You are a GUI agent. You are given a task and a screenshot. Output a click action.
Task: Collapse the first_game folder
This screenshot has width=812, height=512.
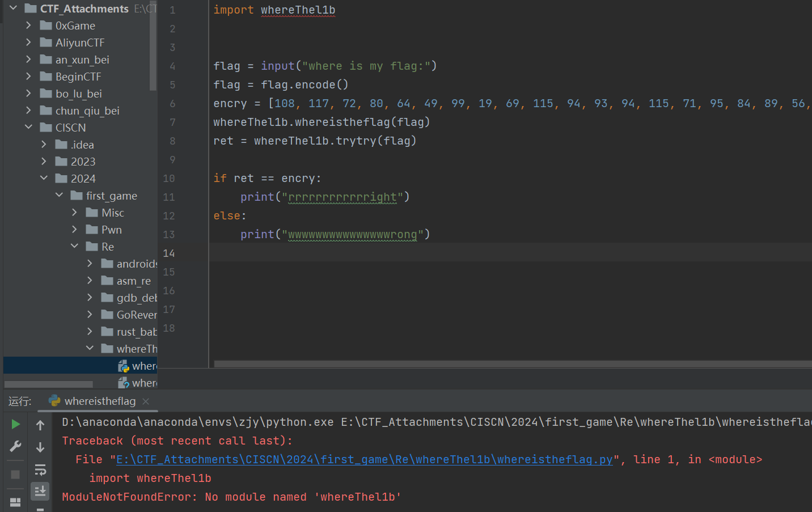point(60,196)
